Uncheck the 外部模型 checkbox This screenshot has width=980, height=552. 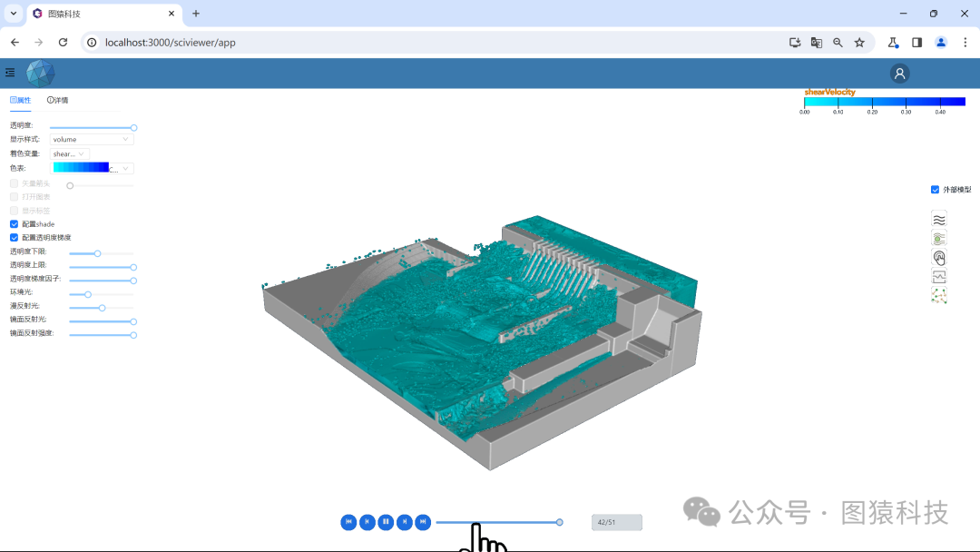pyautogui.click(x=935, y=190)
